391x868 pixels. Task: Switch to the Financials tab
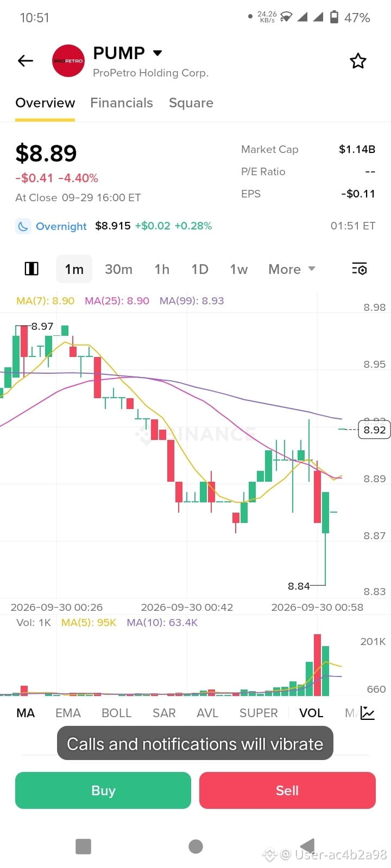coord(122,103)
